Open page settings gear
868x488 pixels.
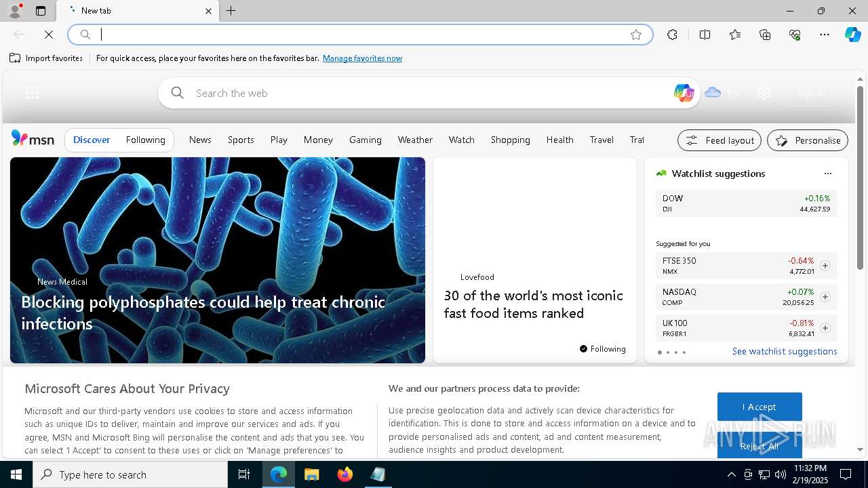[764, 94]
